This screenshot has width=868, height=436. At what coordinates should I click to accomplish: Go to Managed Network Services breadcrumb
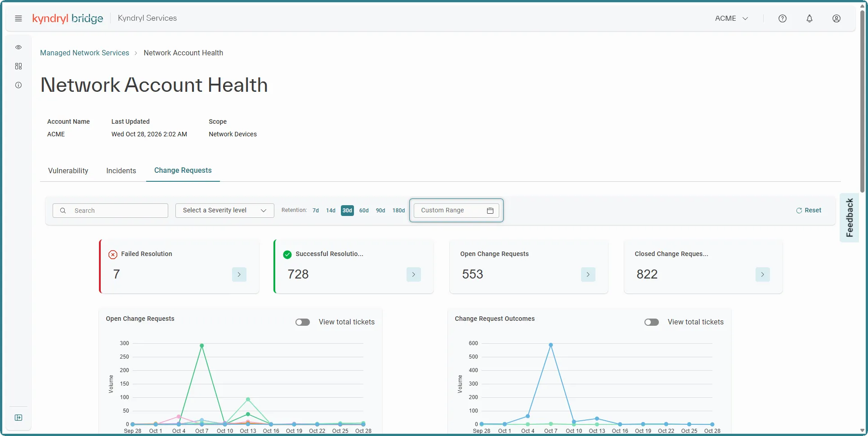pos(85,53)
